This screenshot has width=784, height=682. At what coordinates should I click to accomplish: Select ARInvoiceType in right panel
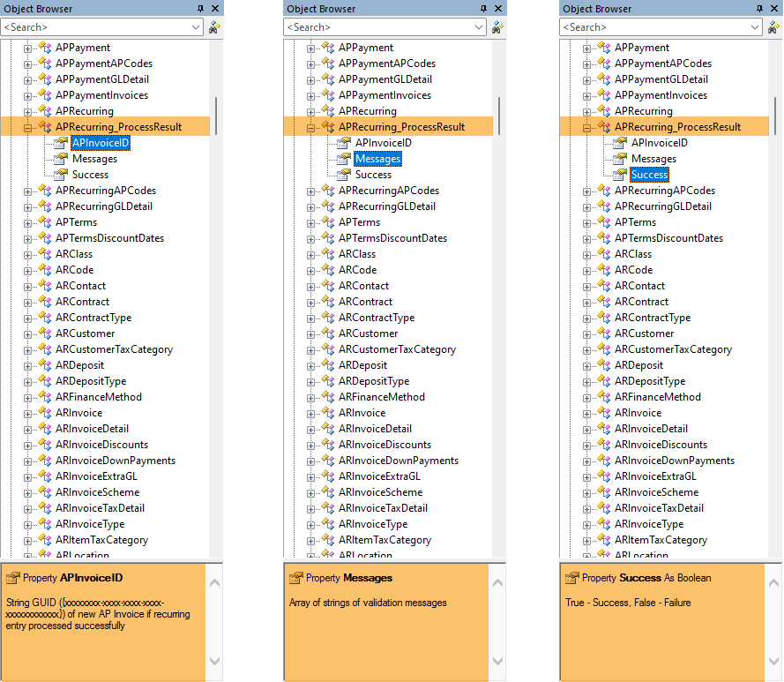[x=649, y=524]
